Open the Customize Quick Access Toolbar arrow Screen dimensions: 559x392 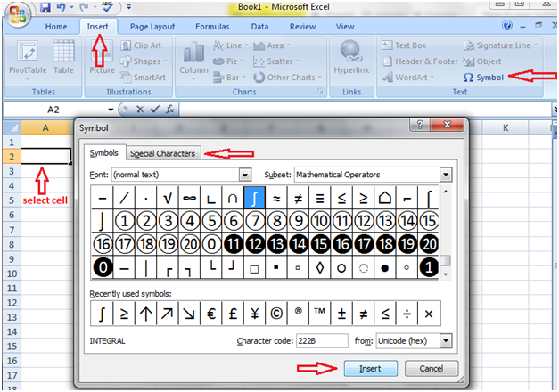tap(128, 7)
